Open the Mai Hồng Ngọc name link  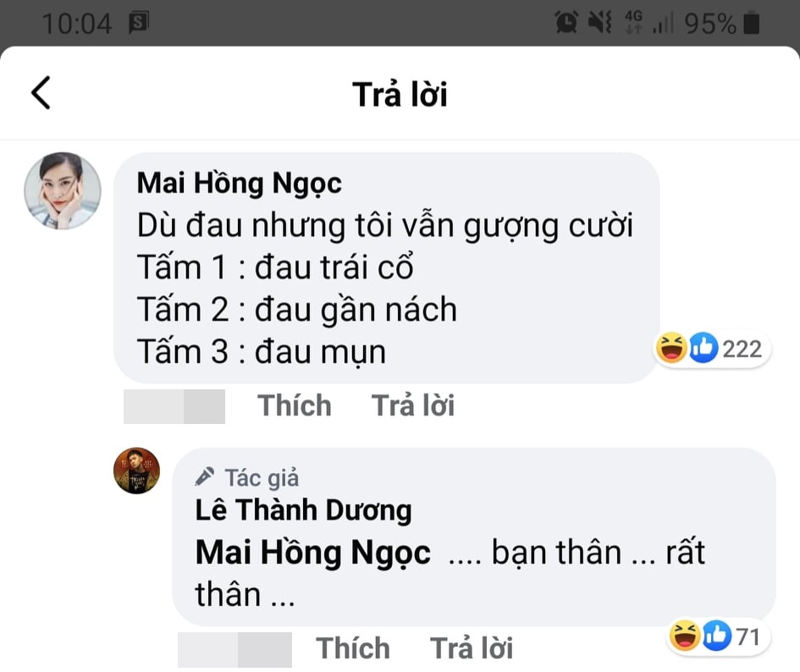coord(240,184)
